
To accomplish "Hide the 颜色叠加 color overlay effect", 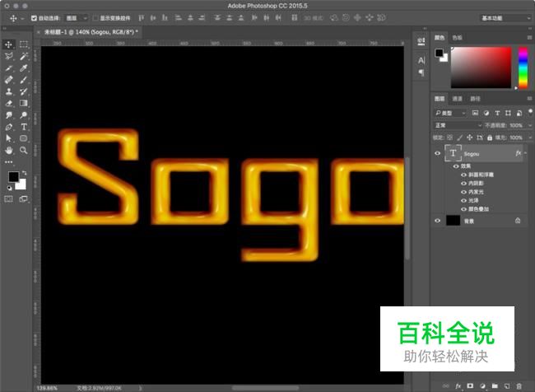I will (463, 209).
